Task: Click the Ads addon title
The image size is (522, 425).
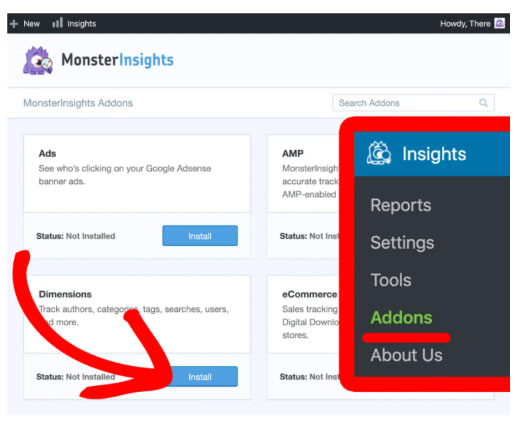Action: [47, 154]
